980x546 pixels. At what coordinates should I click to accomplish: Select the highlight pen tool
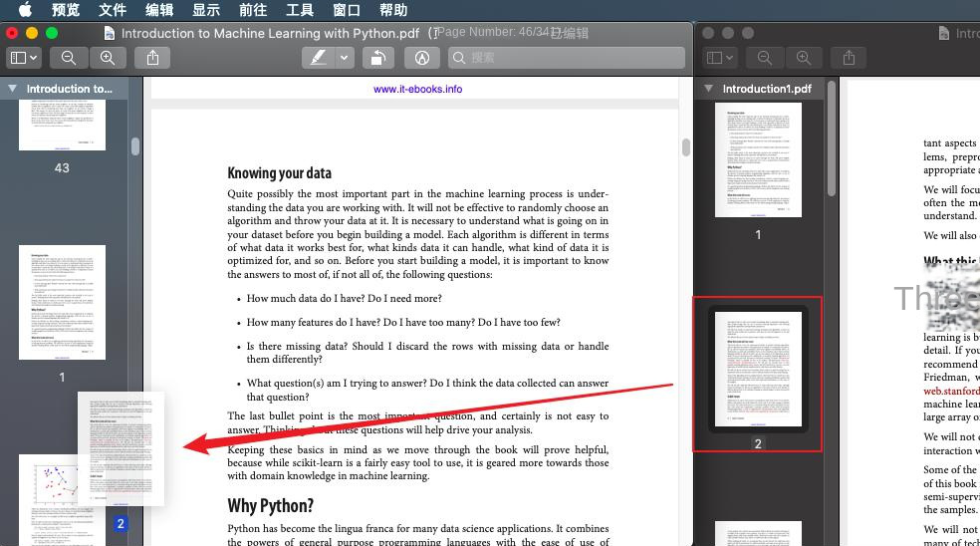click(318, 58)
